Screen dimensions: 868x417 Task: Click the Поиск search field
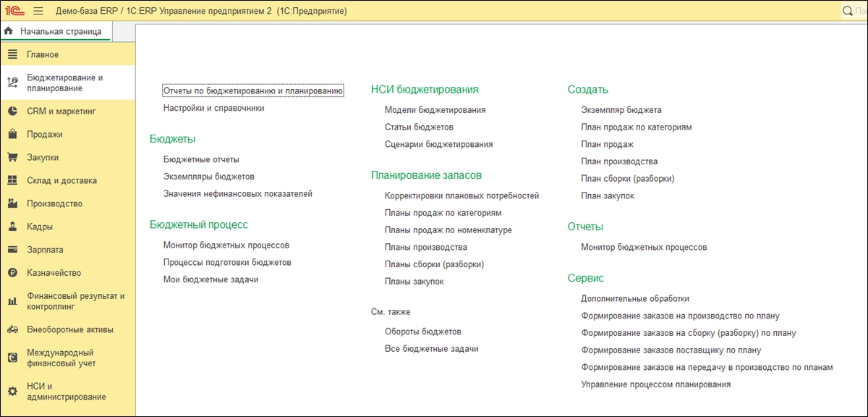(854, 12)
